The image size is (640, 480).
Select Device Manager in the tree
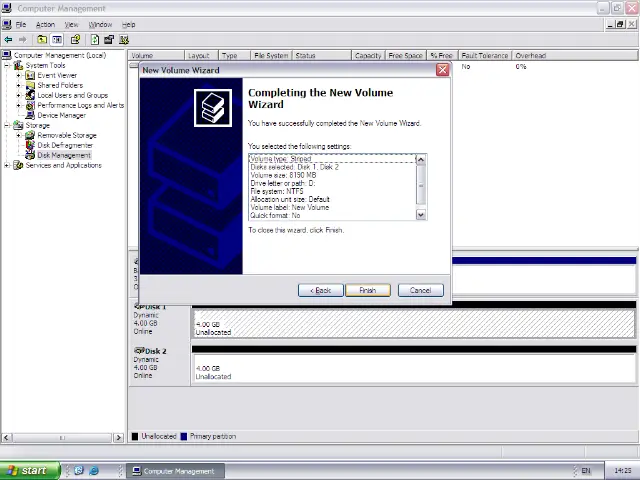click(x=61, y=115)
